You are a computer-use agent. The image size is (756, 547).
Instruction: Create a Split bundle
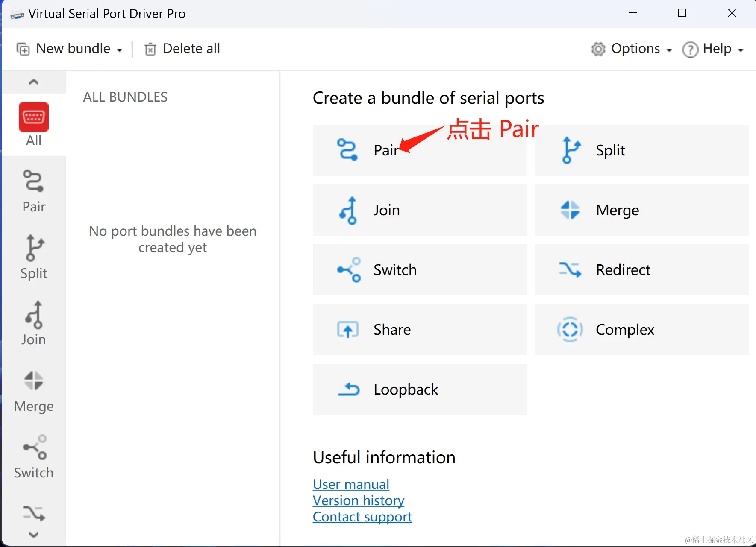point(641,150)
